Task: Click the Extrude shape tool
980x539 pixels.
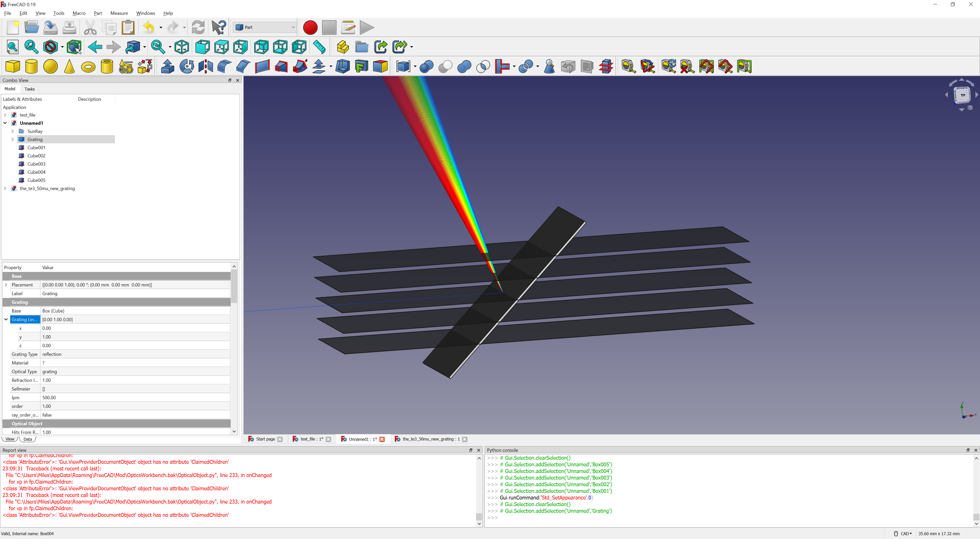Action: click(x=168, y=67)
